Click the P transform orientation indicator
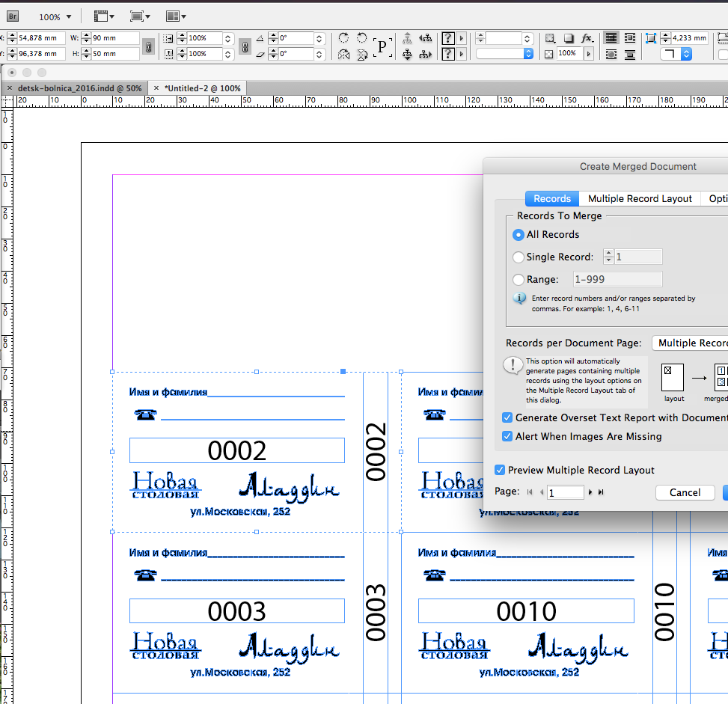 pyautogui.click(x=382, y=46)
